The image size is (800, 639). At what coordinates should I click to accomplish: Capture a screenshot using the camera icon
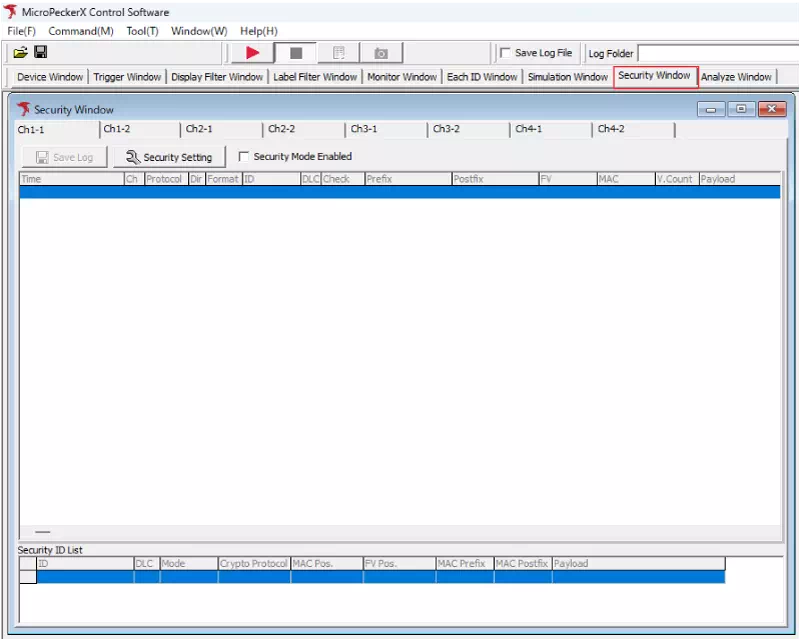(381, 52)
